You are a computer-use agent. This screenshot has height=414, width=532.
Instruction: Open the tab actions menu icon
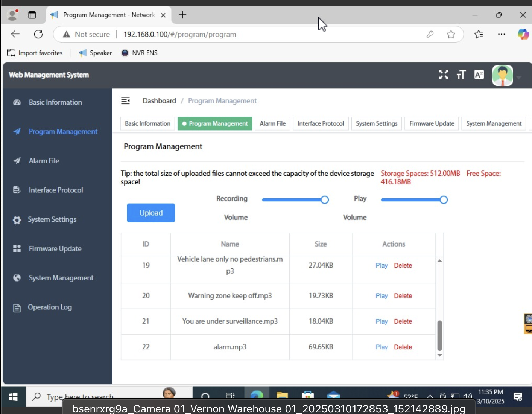32,15
